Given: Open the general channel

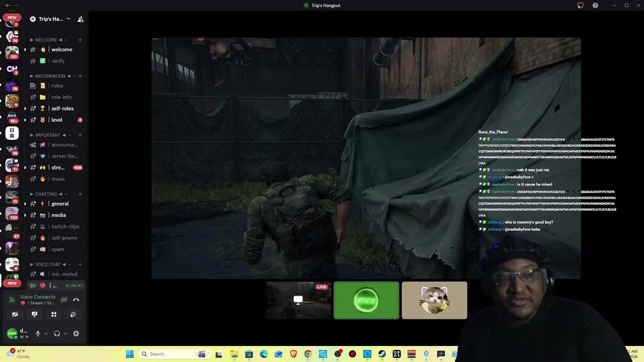Looking at the screenshot, I should click(x=56, y=204).
